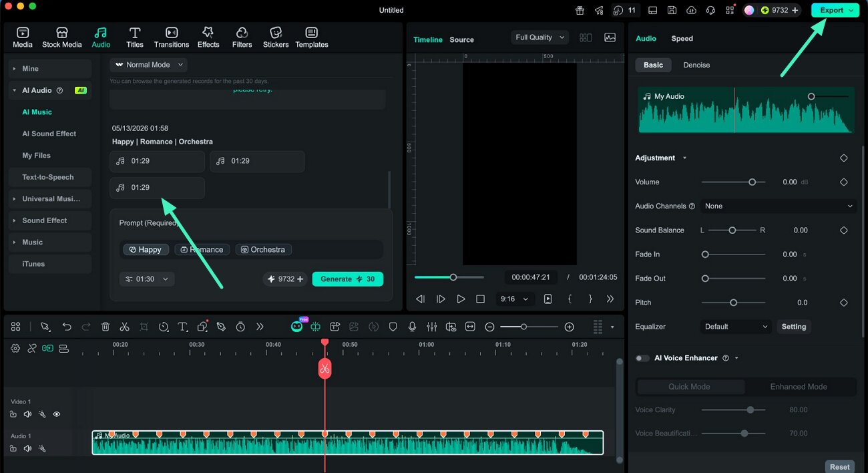Toggle the green auto ripple link icon

point(47,348)
